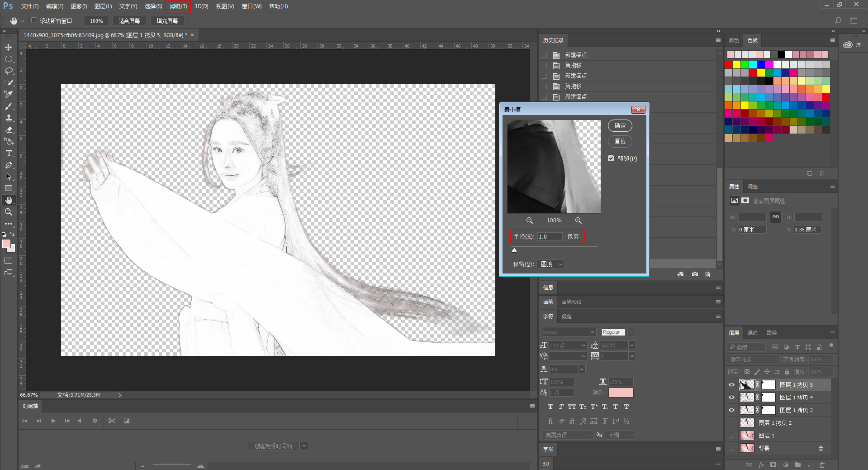Show layer 图层 1
Image resolution: width=868 pixels, height=470 pixels.
(731, 436)
